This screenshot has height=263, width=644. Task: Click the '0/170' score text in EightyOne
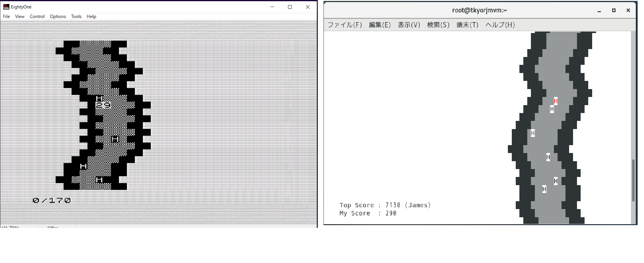(52, 200)
